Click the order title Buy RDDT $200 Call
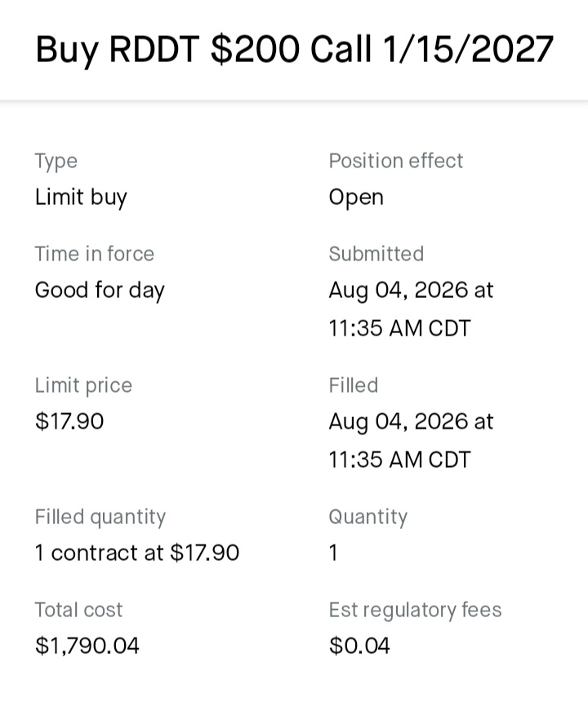588x720 pixels. click(x=295, y=49)
